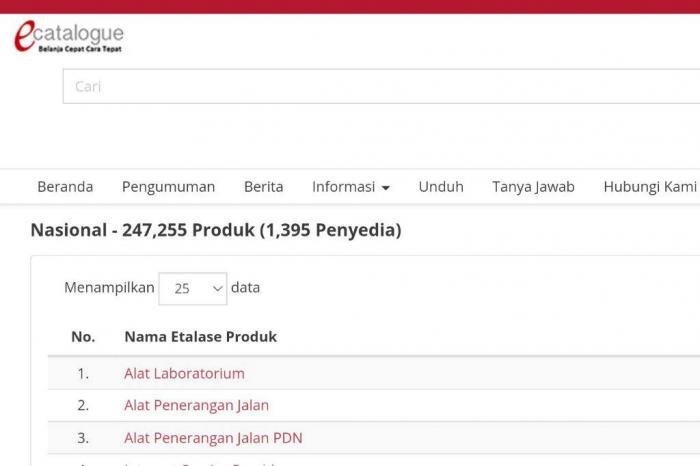Select the Menampilkan label text

(x=109, y=288)
